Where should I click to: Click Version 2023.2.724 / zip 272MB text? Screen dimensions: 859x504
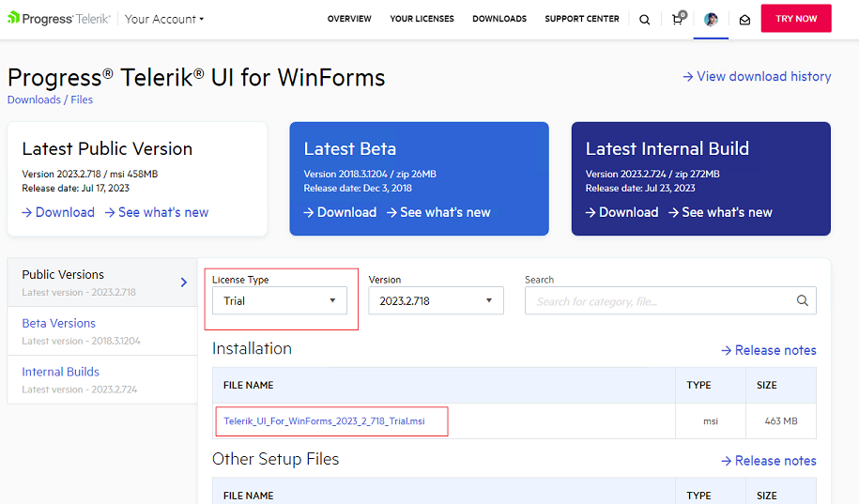coord(652,174)
